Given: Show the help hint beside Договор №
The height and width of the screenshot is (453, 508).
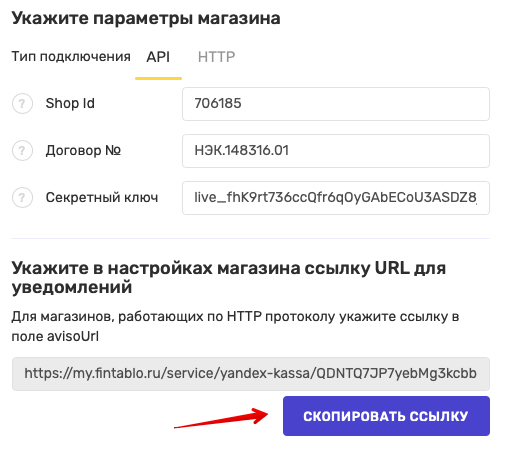Looking at the screenshot, I should (x=22, y=151).
